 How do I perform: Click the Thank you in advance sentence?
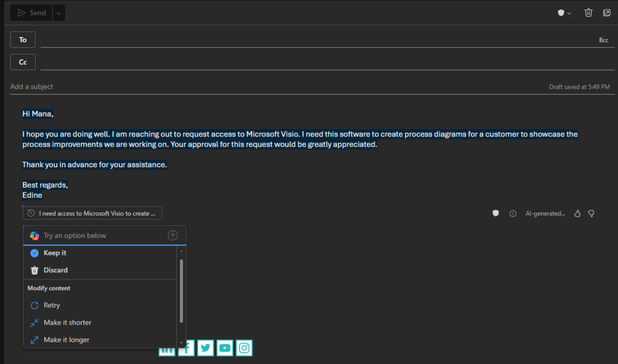click(x=95, y=164)
